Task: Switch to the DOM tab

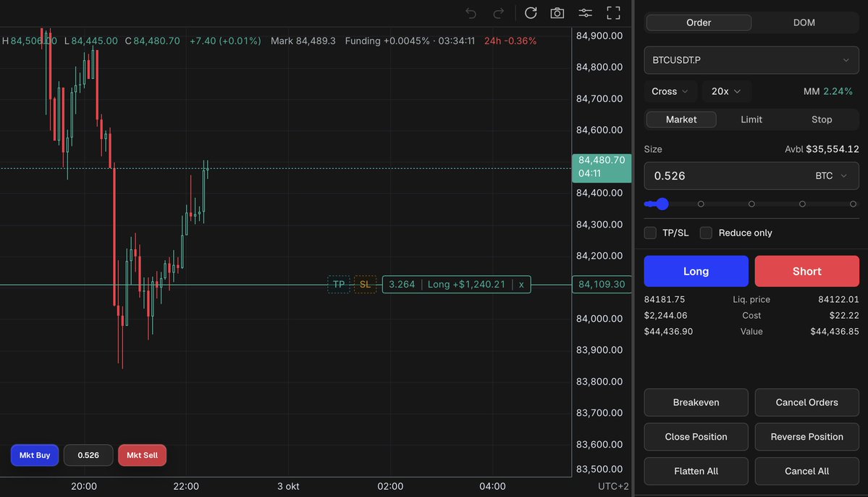Action: (804, 22)
